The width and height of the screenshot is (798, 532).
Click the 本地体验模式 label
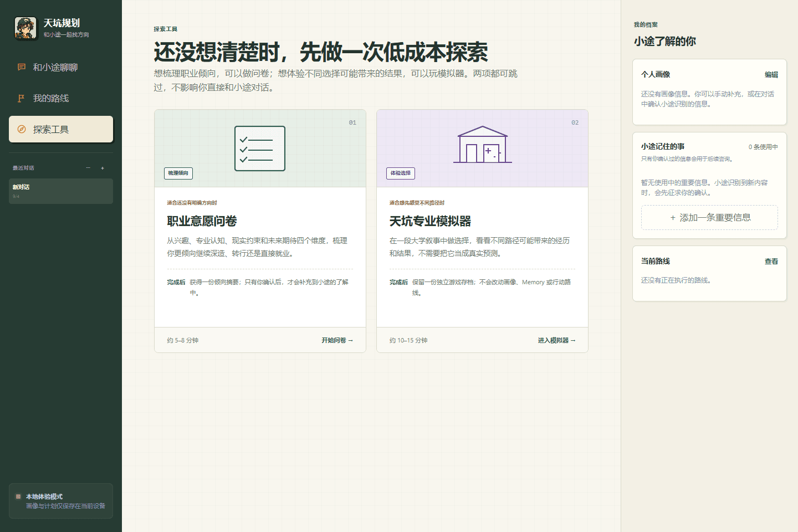44,497
